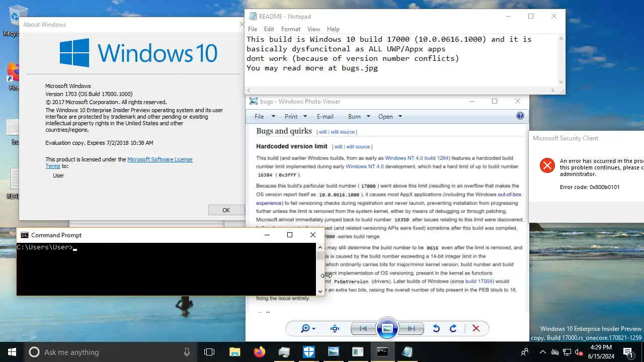Click in the Notepad text area
This screenshot has height=362, width=644.
400,60
